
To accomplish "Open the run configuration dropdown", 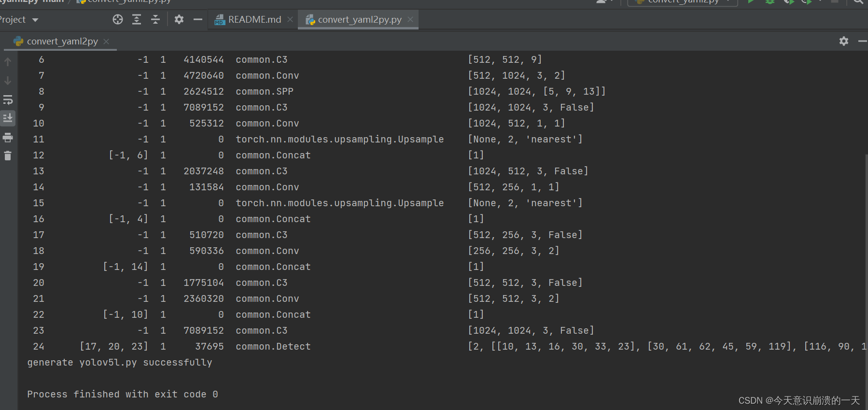I will point(682,2).
